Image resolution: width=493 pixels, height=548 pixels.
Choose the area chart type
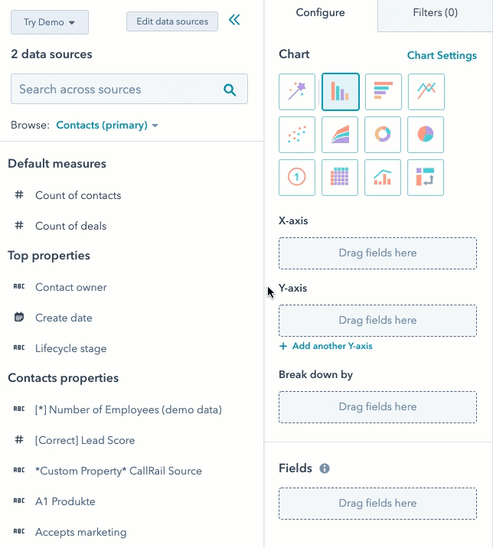click(x=340, y=135)
